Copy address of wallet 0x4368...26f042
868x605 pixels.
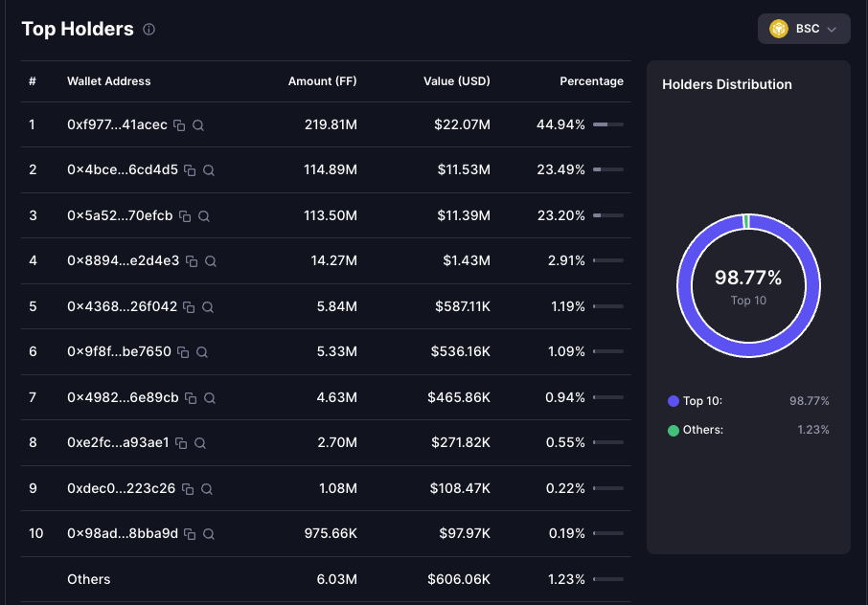pyautogui.click(x=189, y=307)
